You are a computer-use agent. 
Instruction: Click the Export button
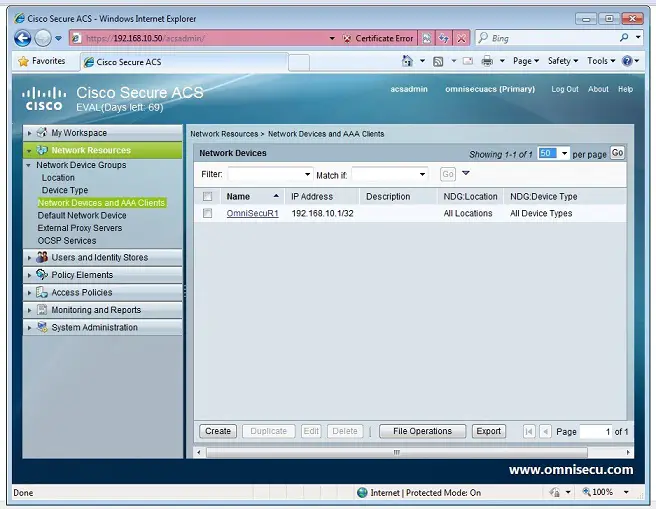(x=489, y=431)
